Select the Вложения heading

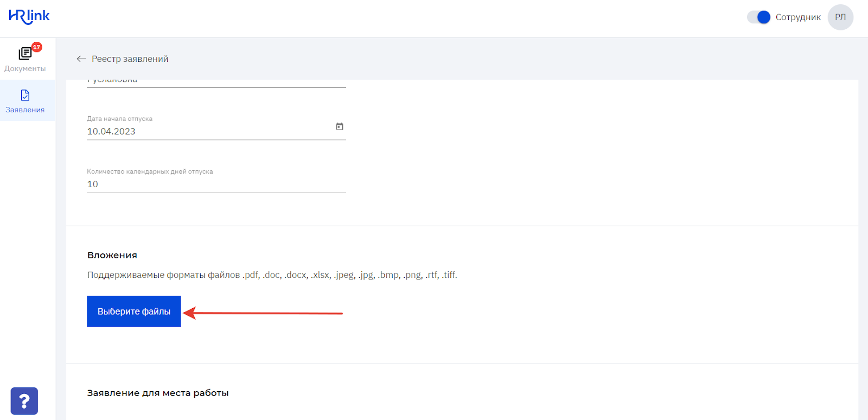(x=112, y=255)
